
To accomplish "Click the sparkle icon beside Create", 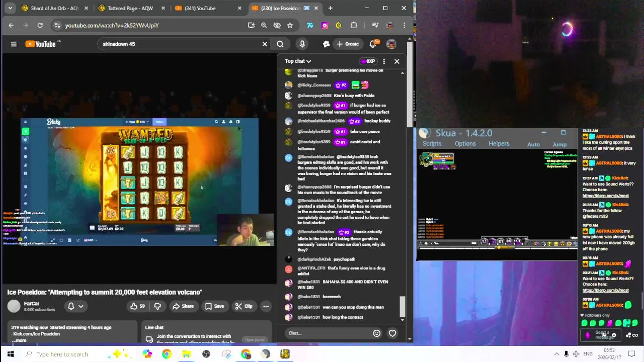I will 326,44.
